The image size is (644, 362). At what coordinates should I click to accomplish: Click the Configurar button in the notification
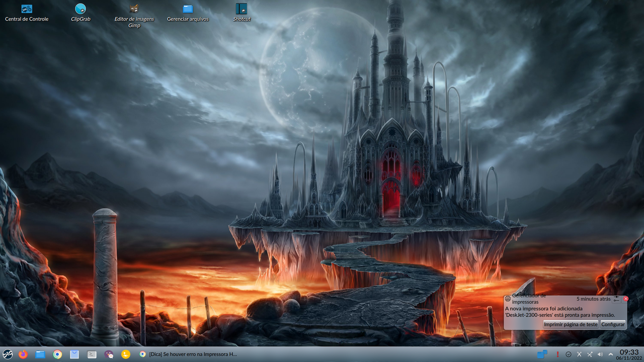tap(613, 324)
